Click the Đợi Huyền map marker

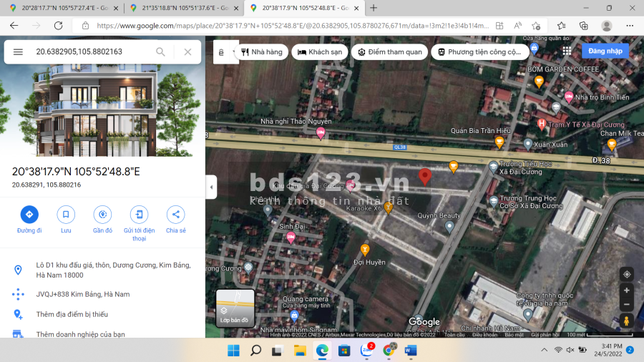365,250
